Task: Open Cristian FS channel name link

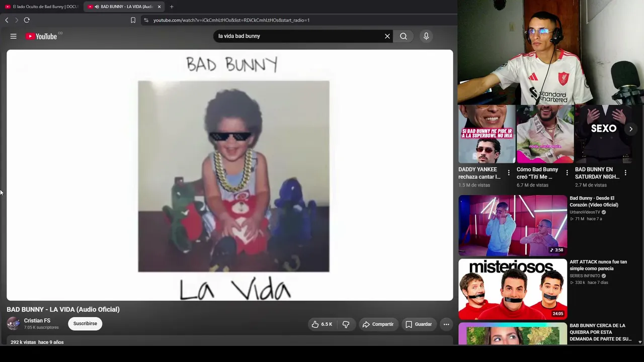Action: click(x=37, y=321)
